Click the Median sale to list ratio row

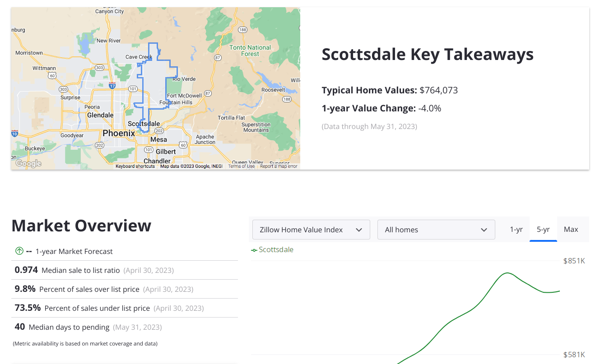[125, 270]
